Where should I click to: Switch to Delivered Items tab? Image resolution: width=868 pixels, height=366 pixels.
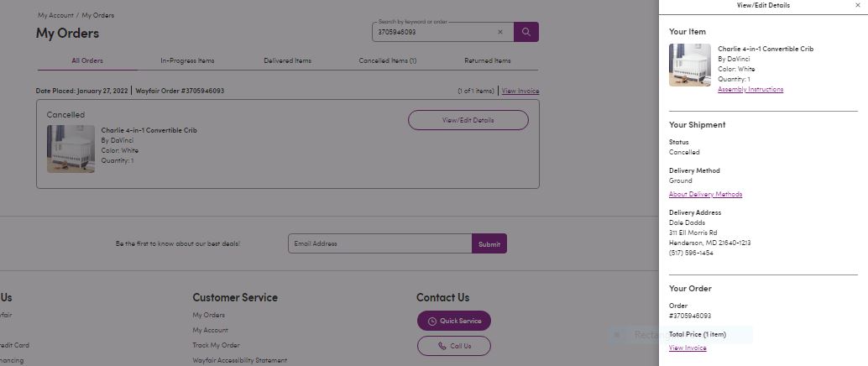[287, 61]
